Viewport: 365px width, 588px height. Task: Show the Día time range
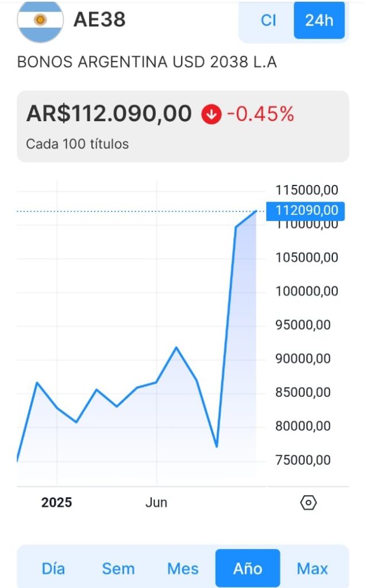(x=53, y=568)
